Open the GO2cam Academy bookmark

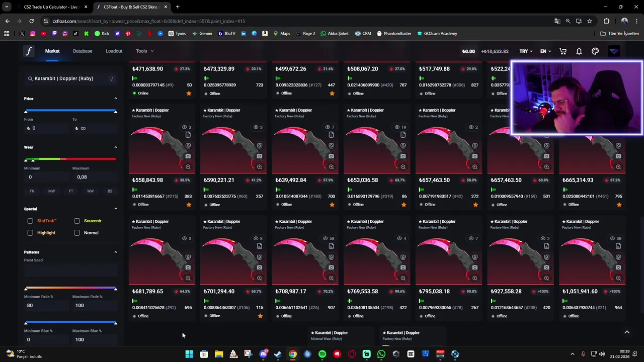[x=437, y=34]
